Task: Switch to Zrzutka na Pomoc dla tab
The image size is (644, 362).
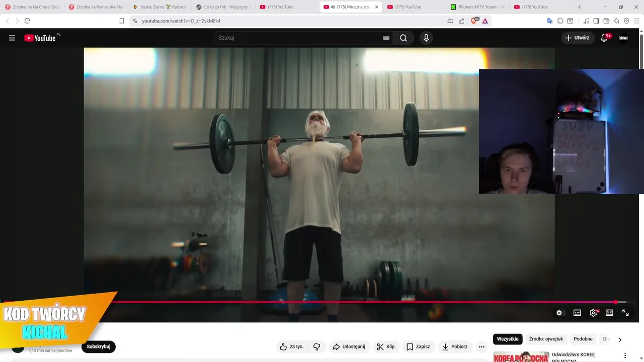Action: point(96,7)
